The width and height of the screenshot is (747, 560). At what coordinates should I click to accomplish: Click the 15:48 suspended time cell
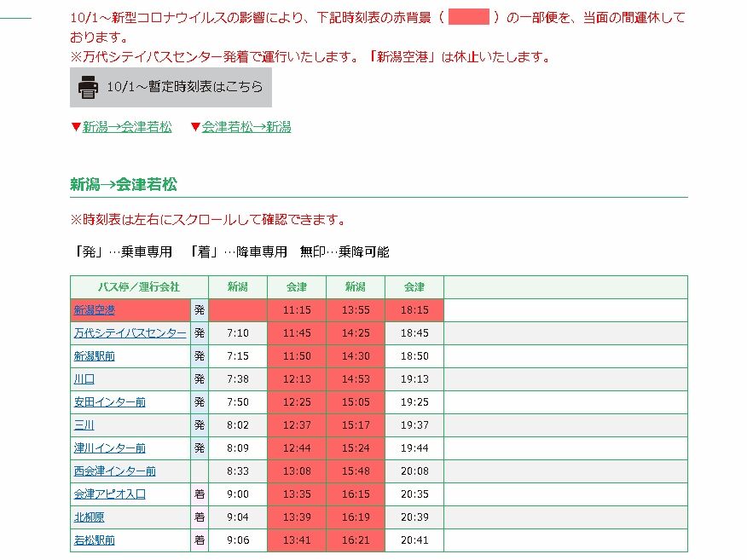click(x=356, y=471)
